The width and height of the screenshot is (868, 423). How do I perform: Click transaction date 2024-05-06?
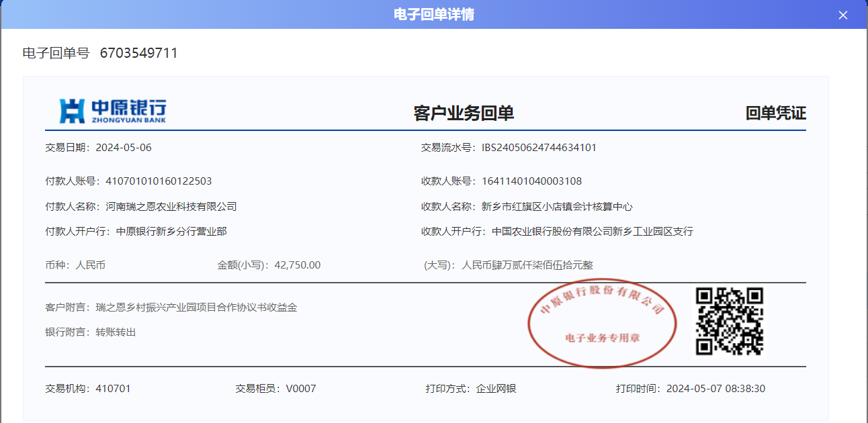tap(124, 148)
